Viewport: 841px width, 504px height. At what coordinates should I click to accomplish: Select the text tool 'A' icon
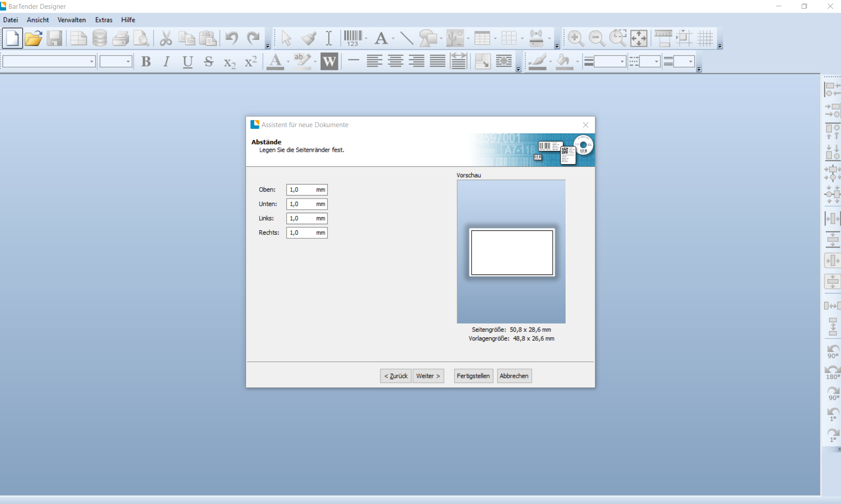tap(381, 38)
